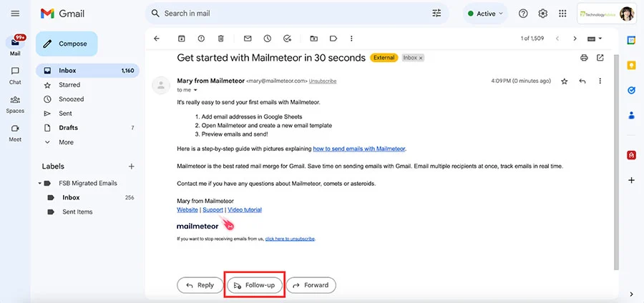Screen dimensions: 644x303
Task: Click the Forward button
Action: point(311,285)
